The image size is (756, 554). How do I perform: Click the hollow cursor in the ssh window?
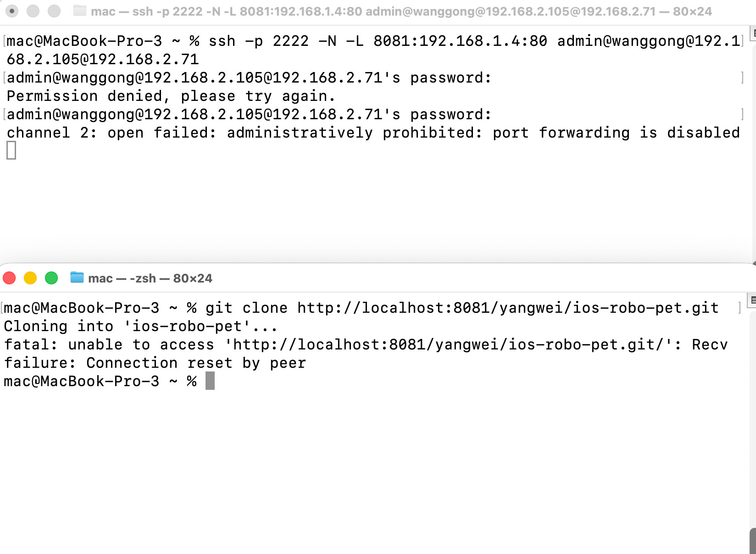[11, 150]
